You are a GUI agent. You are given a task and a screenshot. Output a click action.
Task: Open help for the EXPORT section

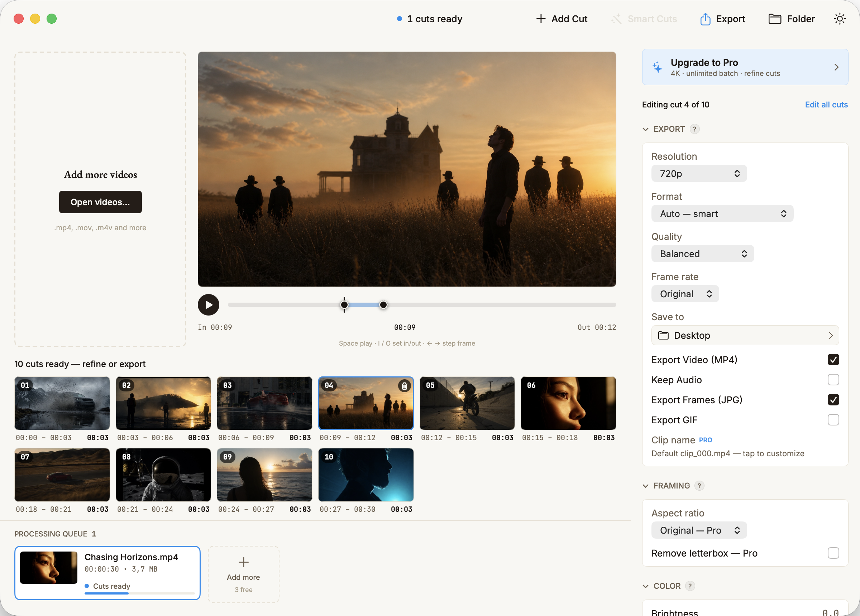(694, 129)
